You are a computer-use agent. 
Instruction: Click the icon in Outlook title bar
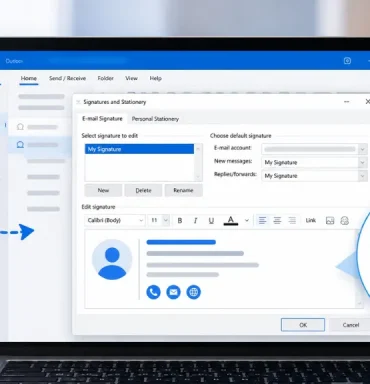pos(347,61)
